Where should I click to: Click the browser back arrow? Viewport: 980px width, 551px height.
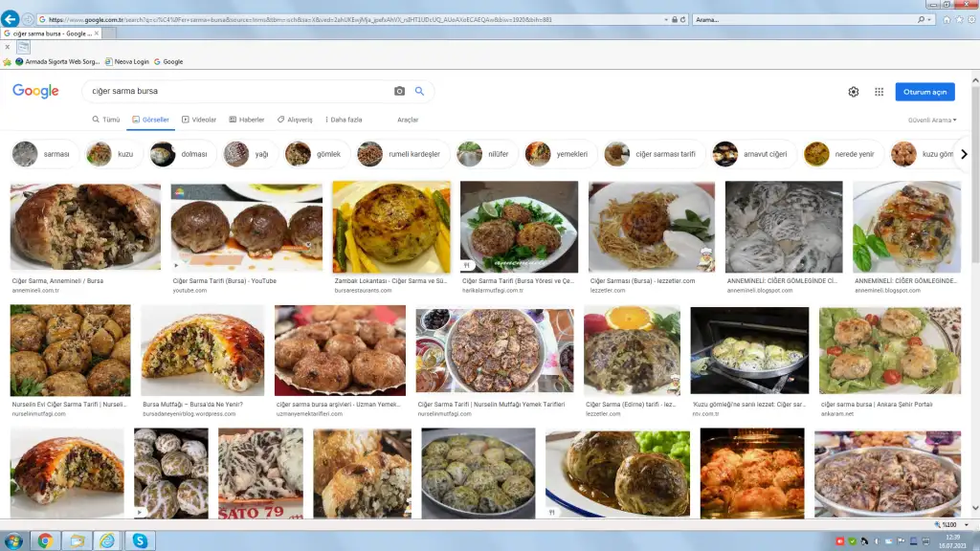(x=10, y=16)
